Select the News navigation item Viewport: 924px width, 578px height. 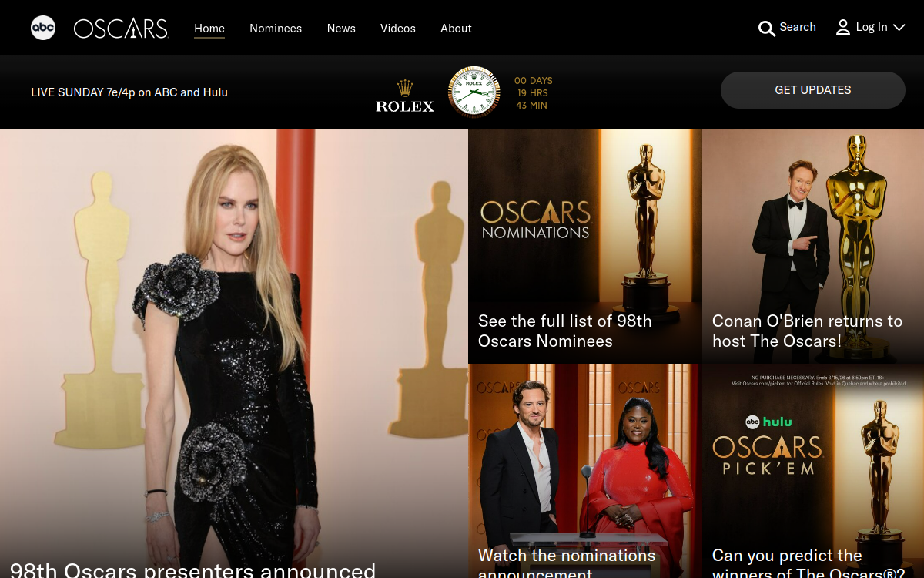341,29
